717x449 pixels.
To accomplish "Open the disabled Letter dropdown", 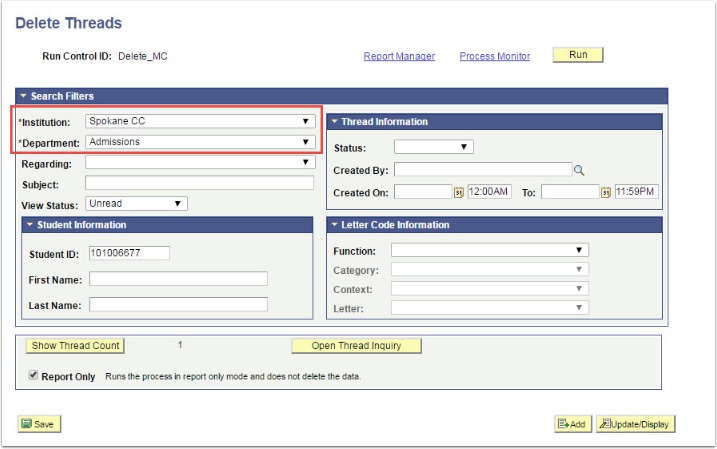I will click(490, 308).
